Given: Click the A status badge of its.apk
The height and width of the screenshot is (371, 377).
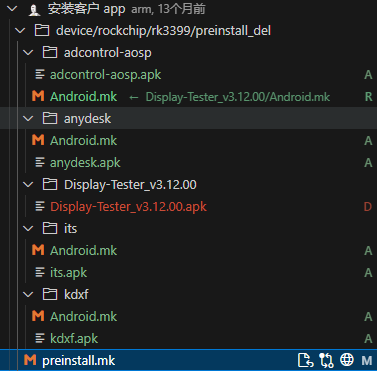Looking at the screenshot, I should coord(368,273).
